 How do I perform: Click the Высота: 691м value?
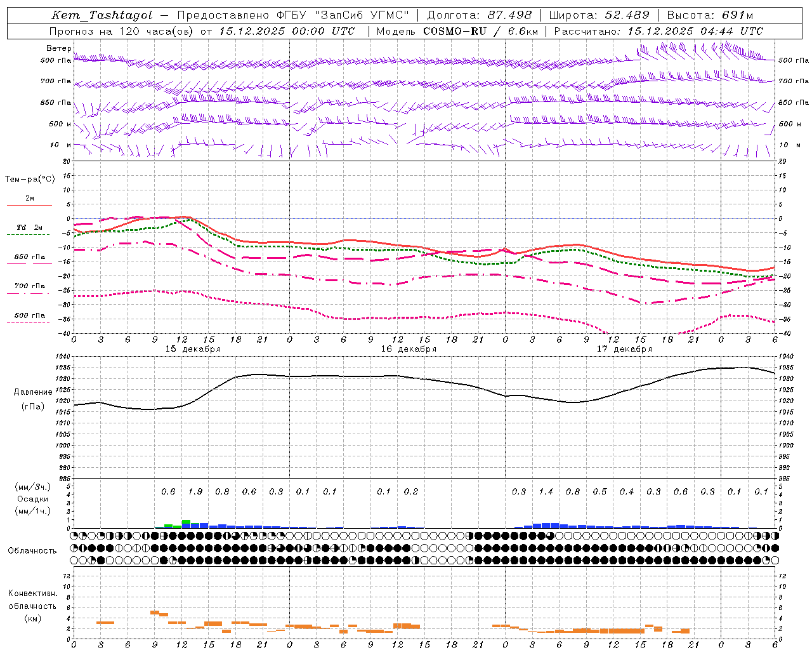(x=710, y=15)
